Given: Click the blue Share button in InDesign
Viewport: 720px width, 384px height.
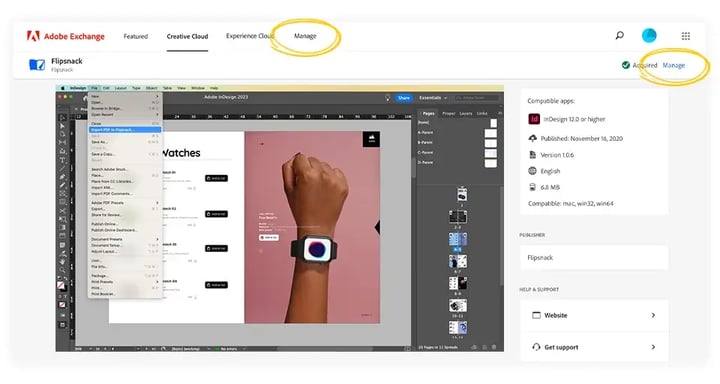Looking at the screenshot, I should (404, 98).
